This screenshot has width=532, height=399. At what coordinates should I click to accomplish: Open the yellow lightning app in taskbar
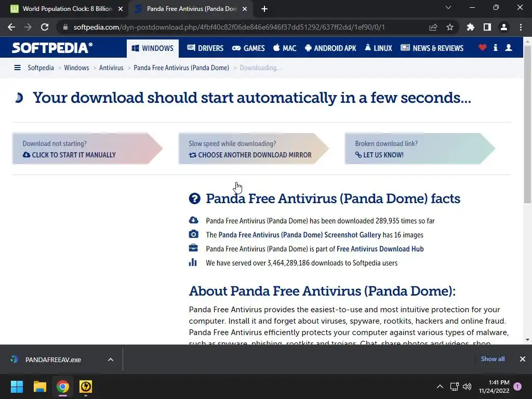coord(86,387)
